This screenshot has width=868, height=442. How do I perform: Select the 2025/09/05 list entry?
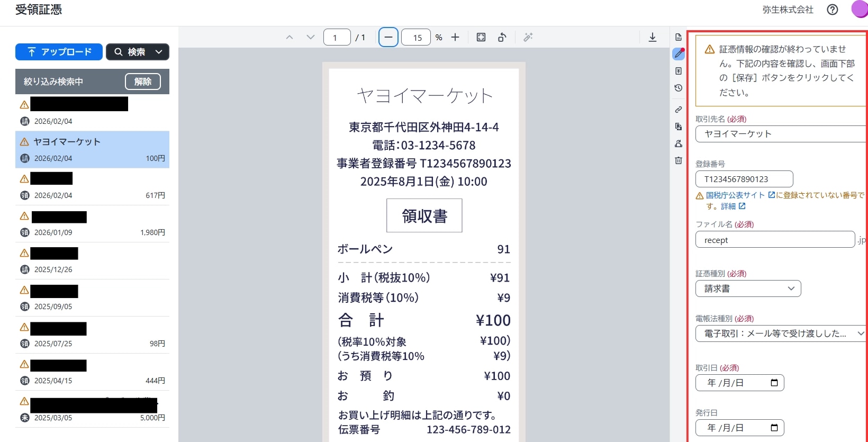coord(92,297)
